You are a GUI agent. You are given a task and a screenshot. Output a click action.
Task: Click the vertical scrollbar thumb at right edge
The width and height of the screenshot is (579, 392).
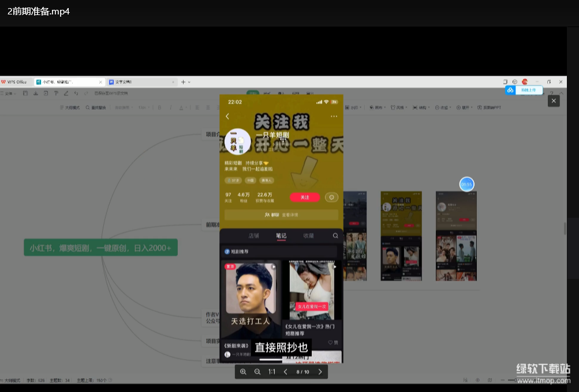[x=565, y=228]
